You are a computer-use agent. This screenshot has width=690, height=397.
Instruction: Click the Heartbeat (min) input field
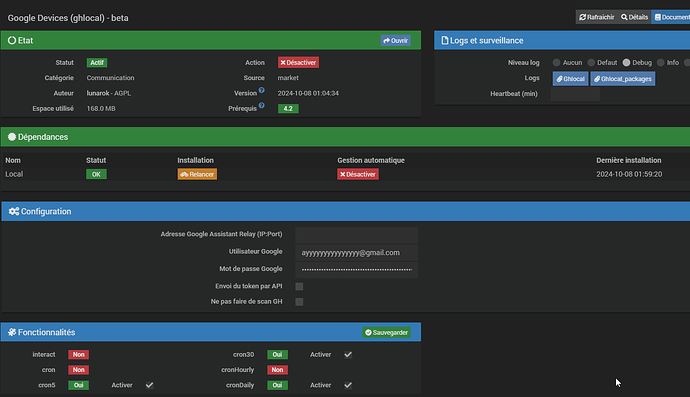coord(576,94)
